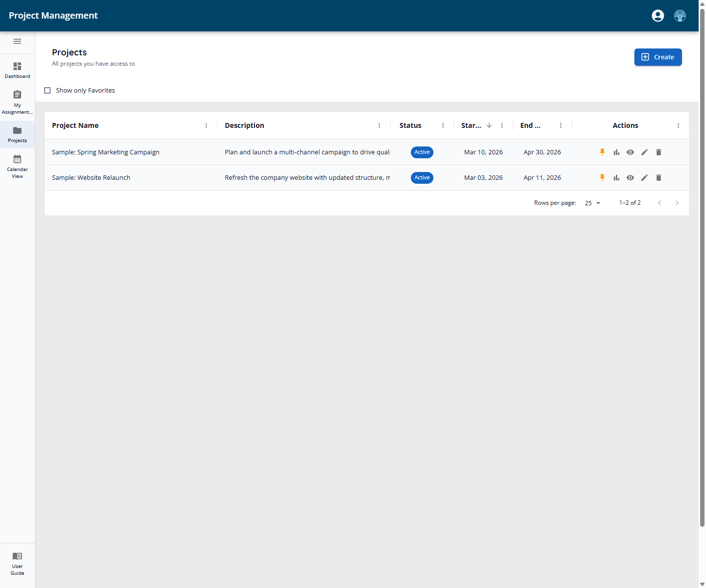The image size is (706, 588).
Task: Click the 'Apr 11, 2026' end date cell
Action: click(x=542, y=178)
